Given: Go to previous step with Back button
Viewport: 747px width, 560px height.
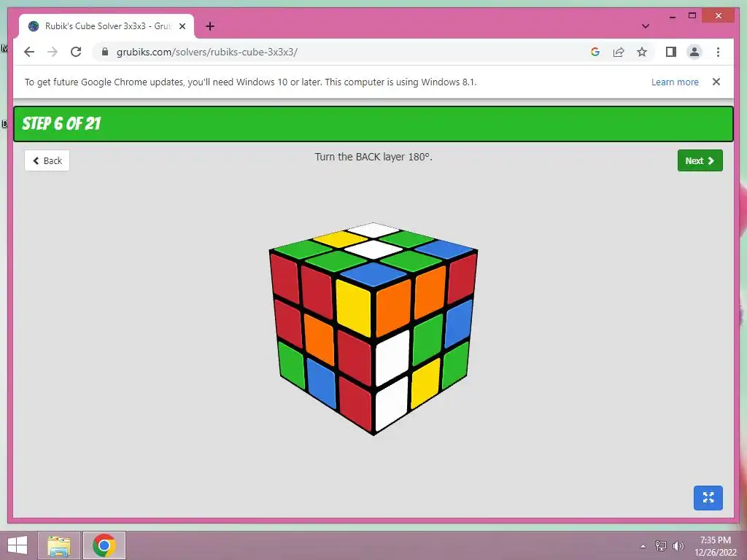Looking at the screenshot, I should 47,160.
